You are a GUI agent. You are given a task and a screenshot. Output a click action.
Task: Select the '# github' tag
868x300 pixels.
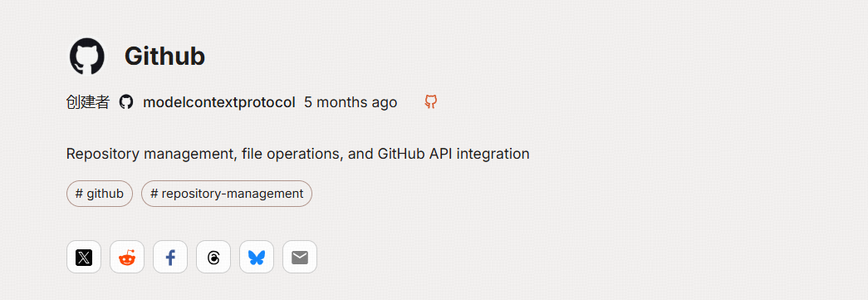[x=100, y=194]
